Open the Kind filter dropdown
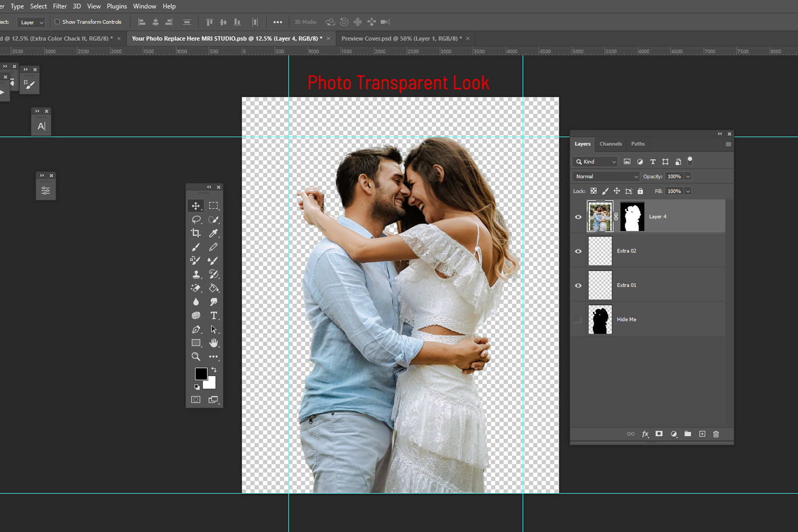The image size is (798, 532). 595,162
